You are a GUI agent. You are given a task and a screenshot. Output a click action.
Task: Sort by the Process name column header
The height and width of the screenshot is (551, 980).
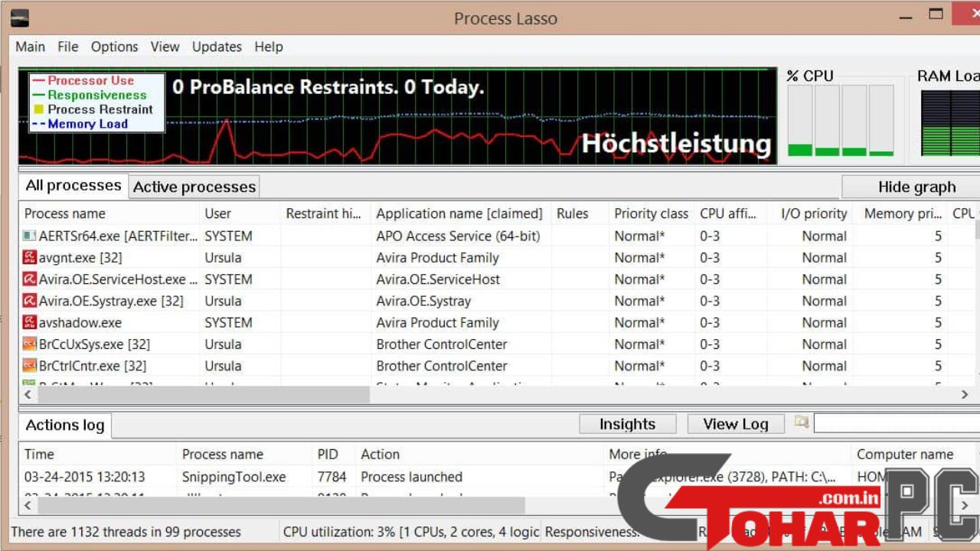pyautogui.click(x=109, y=214)
